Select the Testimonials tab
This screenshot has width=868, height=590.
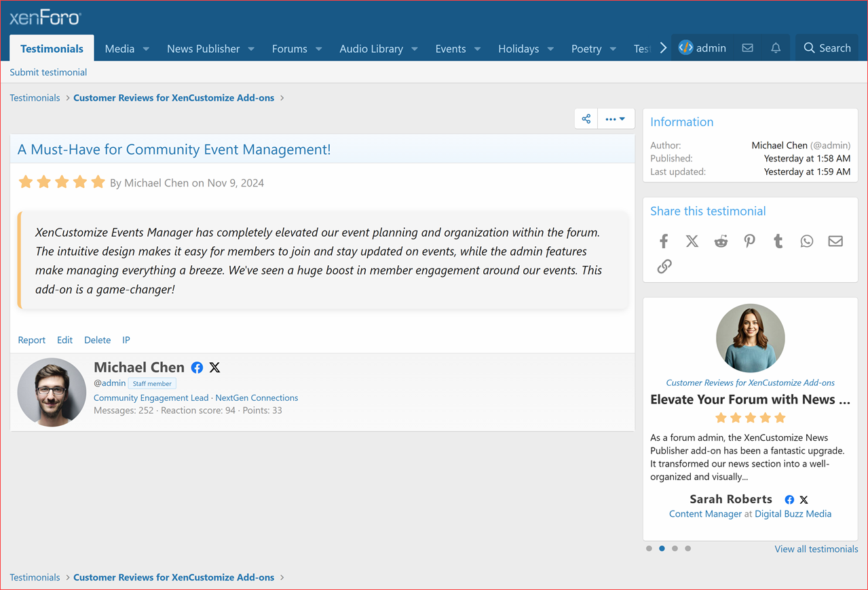click(52, 49)
